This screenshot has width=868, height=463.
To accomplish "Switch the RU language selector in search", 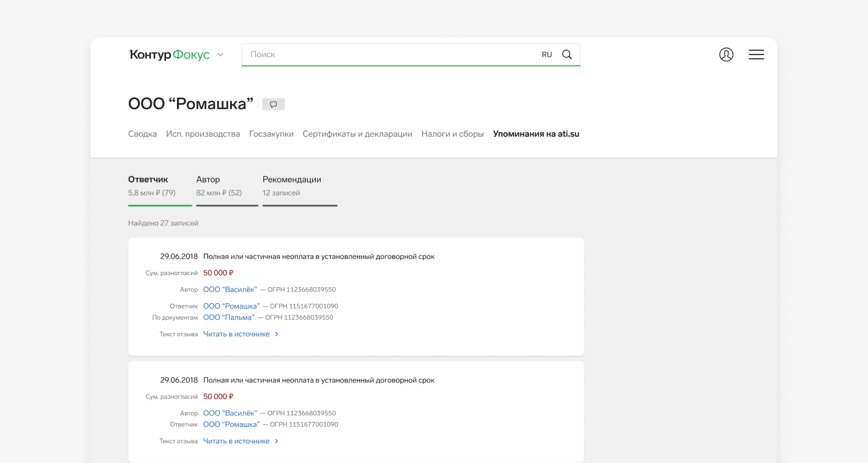I will coord(547,55).
